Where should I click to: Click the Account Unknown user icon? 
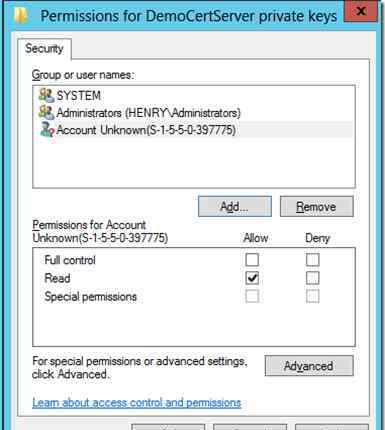tap(47, 130)
